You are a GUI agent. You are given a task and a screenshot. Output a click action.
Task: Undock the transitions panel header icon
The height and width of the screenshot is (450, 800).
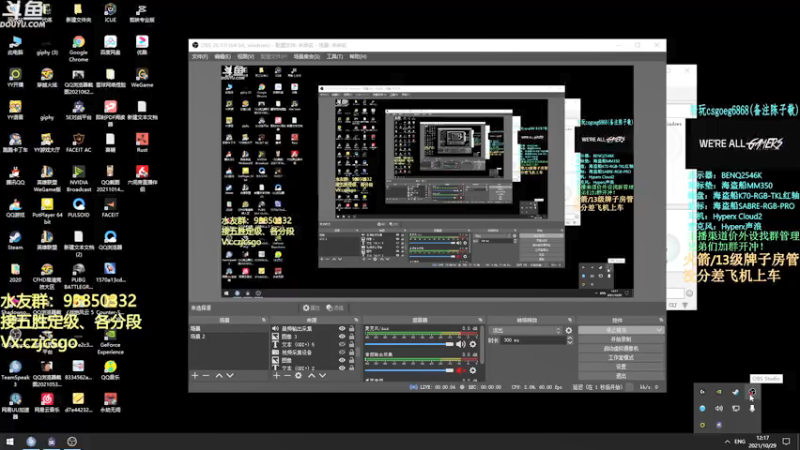[570, 320]
